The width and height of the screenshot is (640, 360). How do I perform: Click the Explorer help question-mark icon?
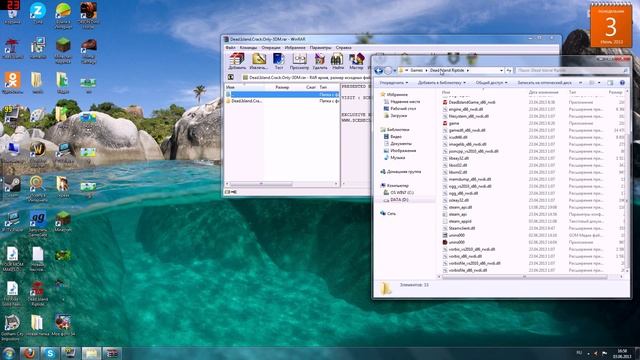(622, 83)
